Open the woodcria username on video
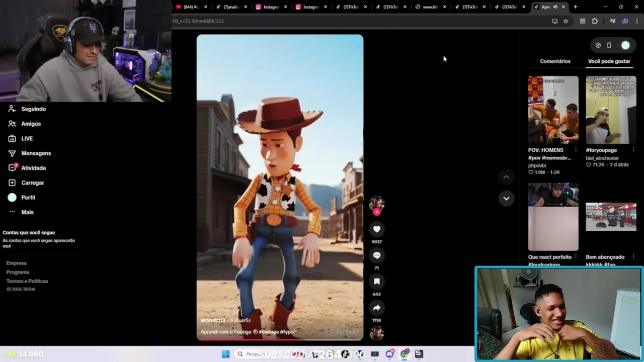The width and height of the screenshot is (644, 362). 213,320
